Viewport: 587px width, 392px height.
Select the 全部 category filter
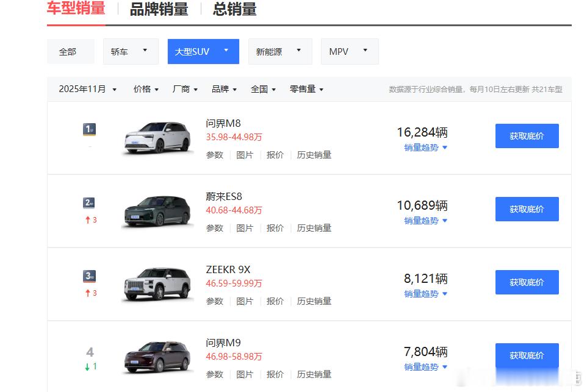coord(70,51)
